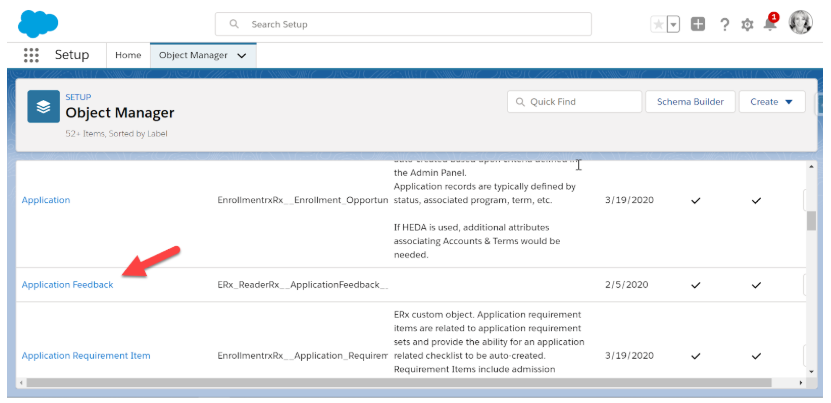Select the Object Manager tab
Viewport: 831px width, 403px height.
pos(194,55)
